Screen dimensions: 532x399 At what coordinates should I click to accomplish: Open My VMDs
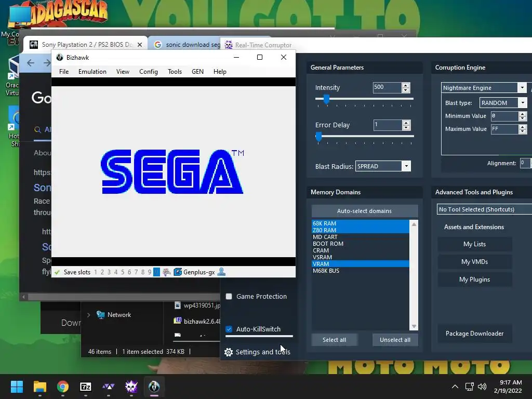474,262
